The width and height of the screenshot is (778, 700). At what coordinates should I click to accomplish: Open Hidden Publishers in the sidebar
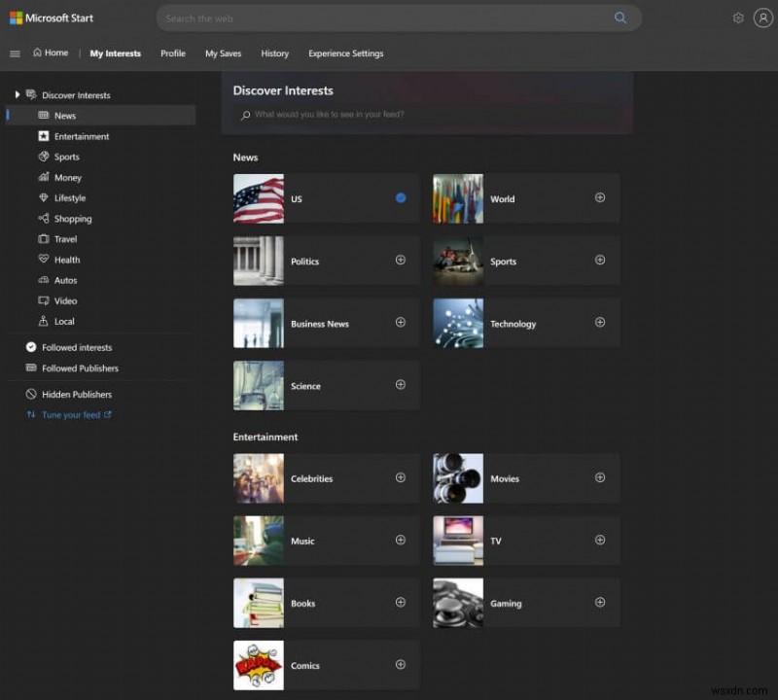point(76,395)
